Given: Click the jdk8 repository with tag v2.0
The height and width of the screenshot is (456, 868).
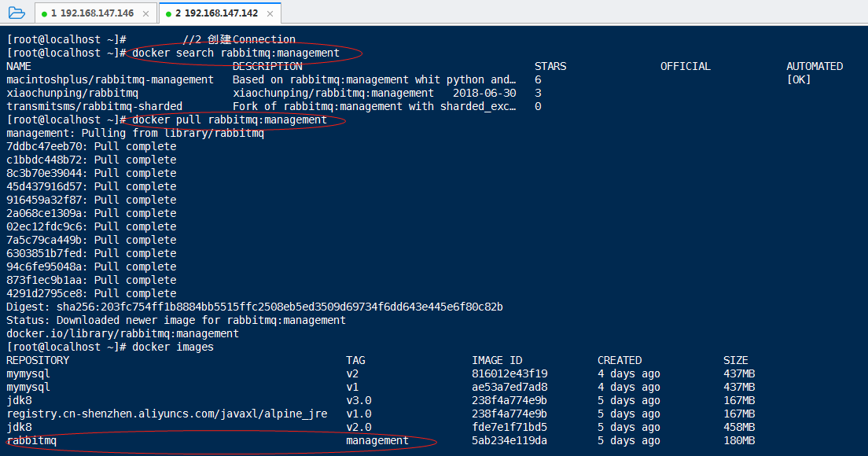Looking at the screenshot, I should (x=19, y=427).
